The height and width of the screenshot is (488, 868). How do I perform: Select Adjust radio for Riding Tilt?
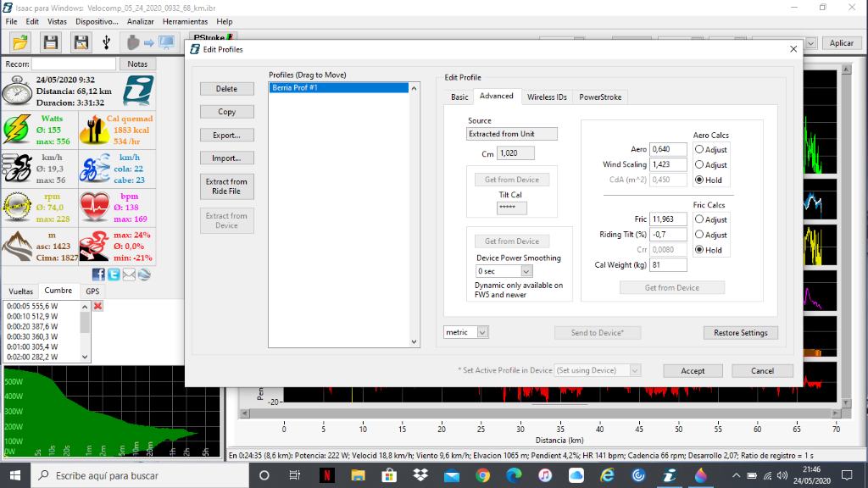pos(699,235)
